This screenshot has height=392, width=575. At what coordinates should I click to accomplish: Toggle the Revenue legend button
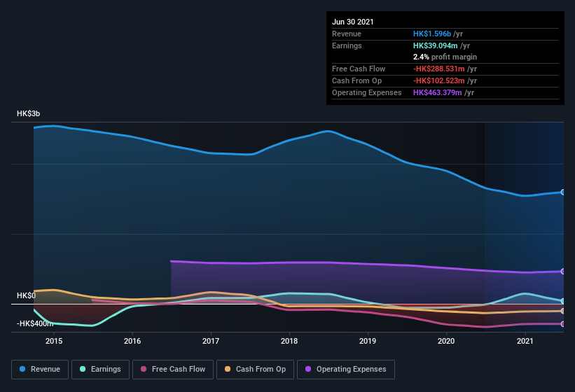coord(40,370)
